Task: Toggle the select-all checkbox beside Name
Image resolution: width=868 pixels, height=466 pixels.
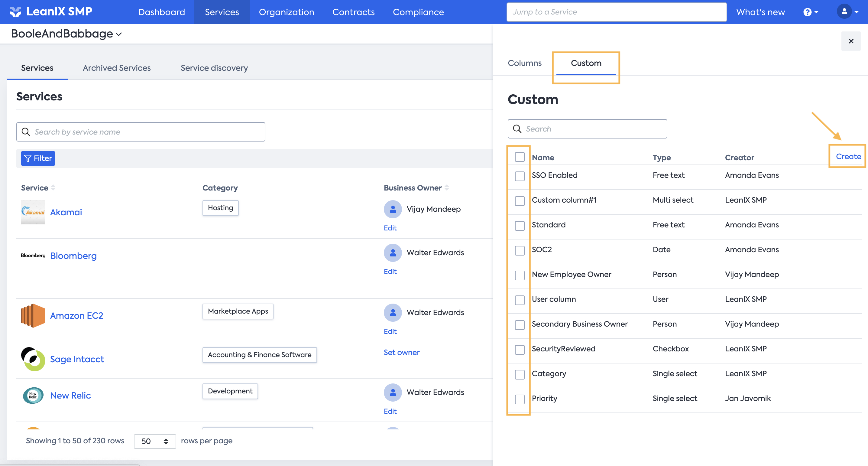Action: (x=520, y=157)
